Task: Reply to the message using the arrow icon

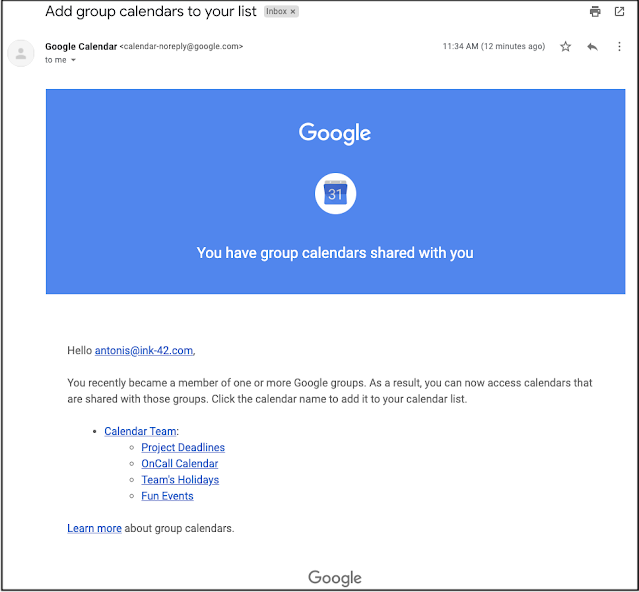Action: click(x=592, y=47)
